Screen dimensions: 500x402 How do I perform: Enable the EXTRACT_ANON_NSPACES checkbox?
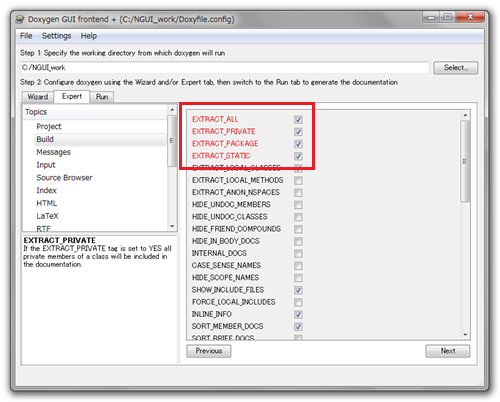tap(298, 193)
